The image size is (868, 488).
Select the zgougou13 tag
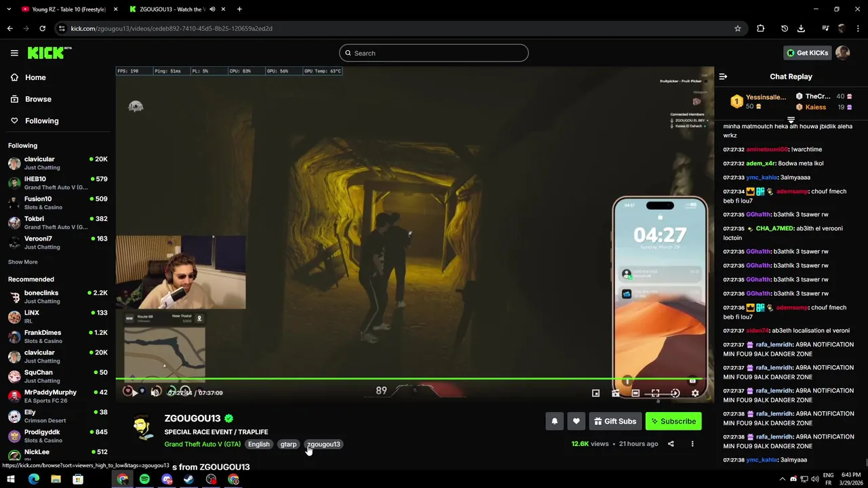(323, 444)
